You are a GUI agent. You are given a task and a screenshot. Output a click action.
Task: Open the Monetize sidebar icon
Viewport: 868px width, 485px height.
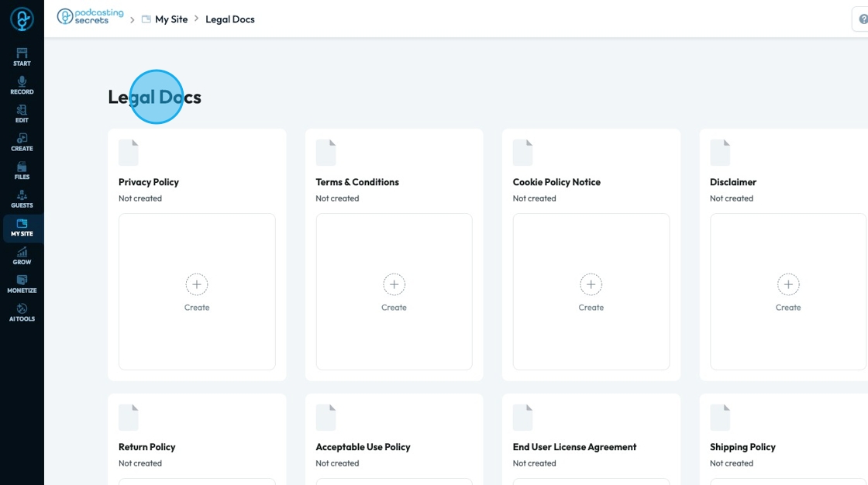tap(22, 284)
